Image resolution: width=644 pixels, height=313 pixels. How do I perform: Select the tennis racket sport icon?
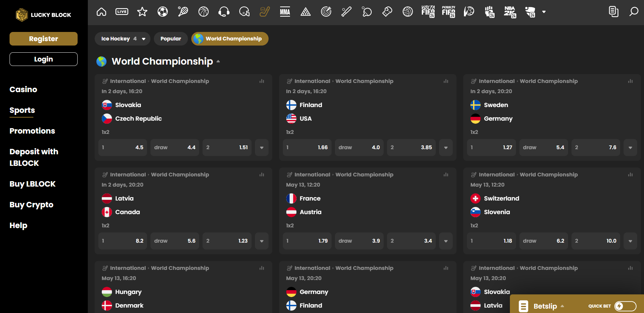(x=183, y=12)
